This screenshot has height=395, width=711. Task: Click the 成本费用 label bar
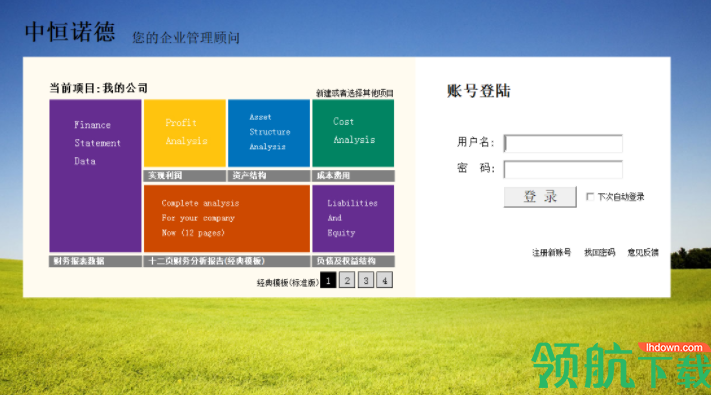point(353,176)
